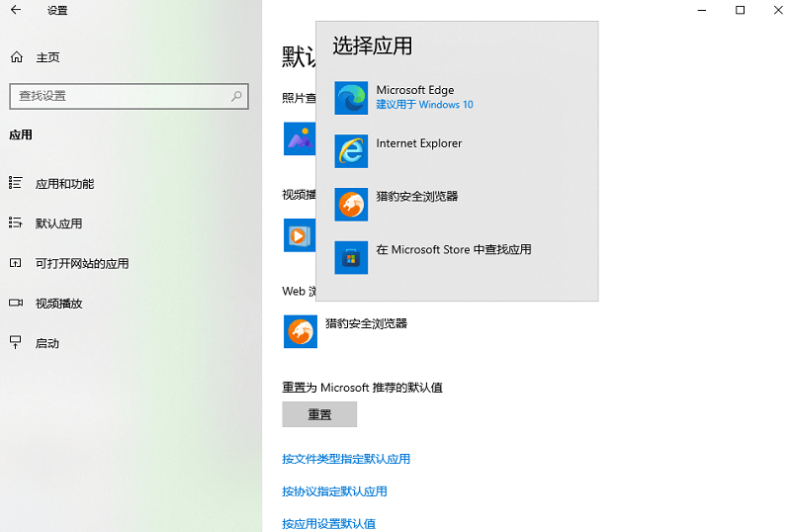791x532 pixels.
Task: Click the magnifier icon in search box
Action: [236, 96]
